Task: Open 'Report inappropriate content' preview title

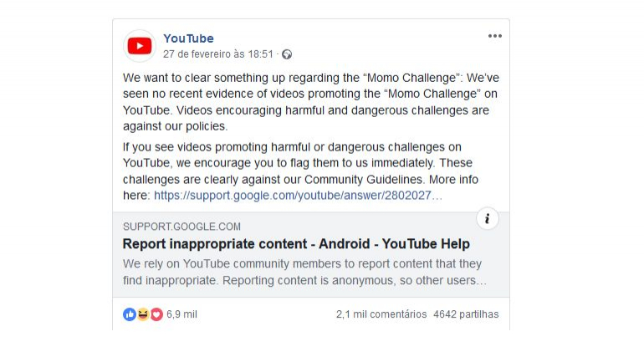Action: pyautogui.click(x=296, y=244)
